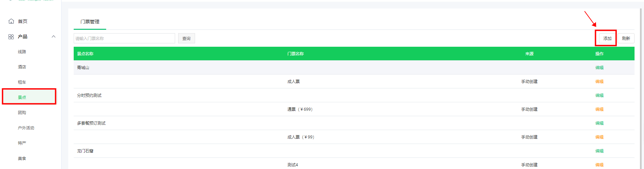Open 美食 in sidebar
The width and height of the screenshot is (644, 169).
(x=22, y=159)
